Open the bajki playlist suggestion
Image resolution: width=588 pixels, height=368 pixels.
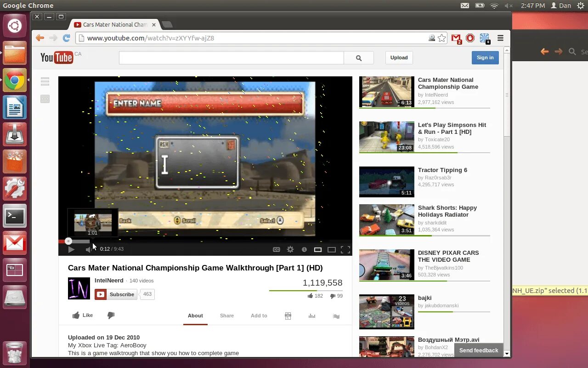click(424, 298)
